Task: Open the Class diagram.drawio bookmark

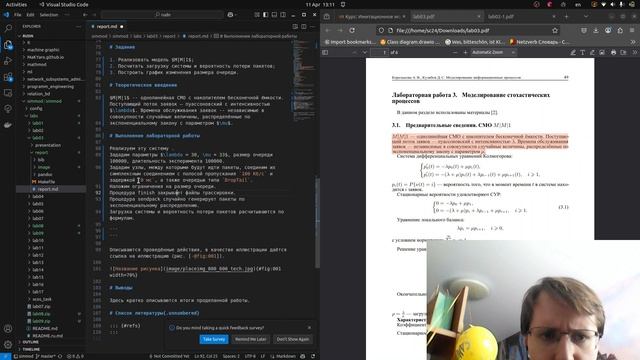Action: (409, 42)
